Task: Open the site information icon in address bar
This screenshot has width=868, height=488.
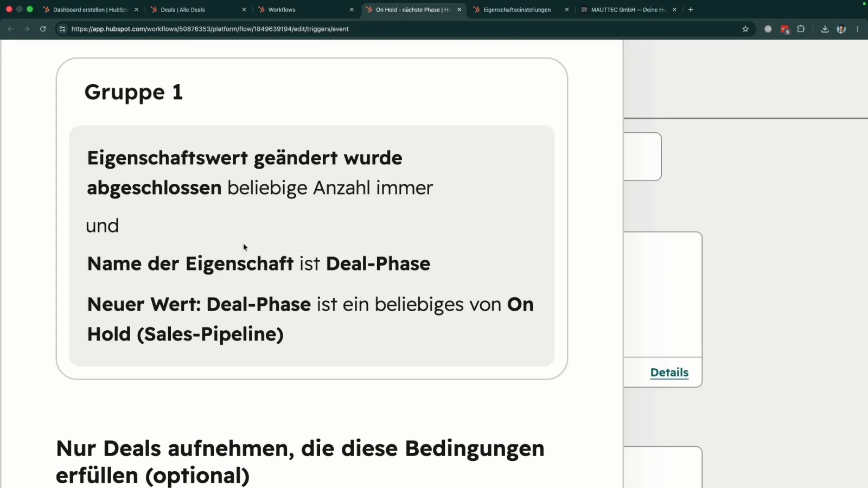Action: (x=62, y=29)
